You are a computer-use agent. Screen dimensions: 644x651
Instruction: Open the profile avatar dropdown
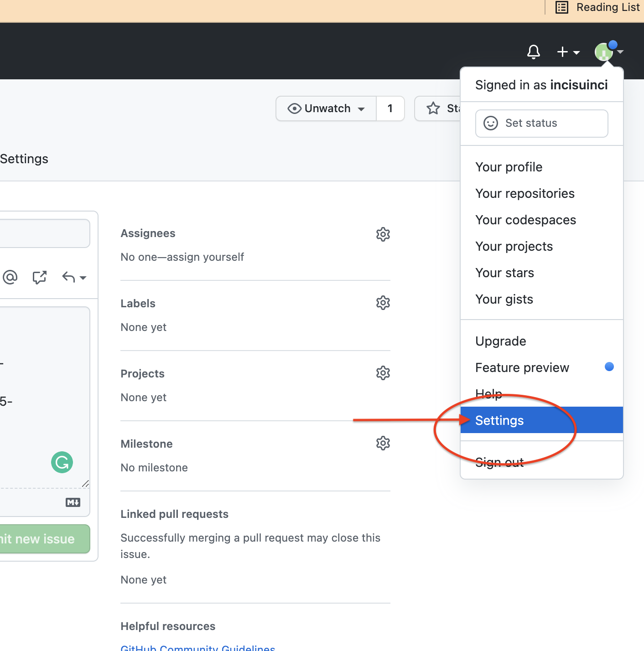pos(605,52)
